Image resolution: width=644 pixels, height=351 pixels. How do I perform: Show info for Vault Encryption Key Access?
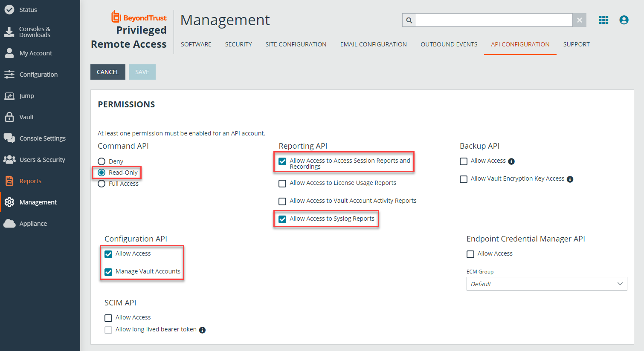570,179
